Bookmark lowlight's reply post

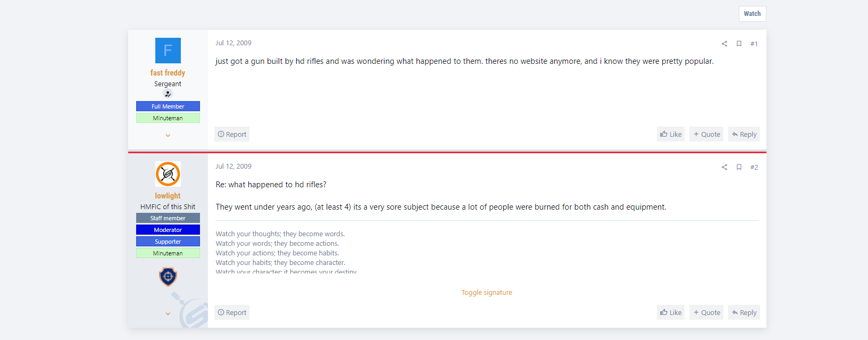tap(739, 167)
